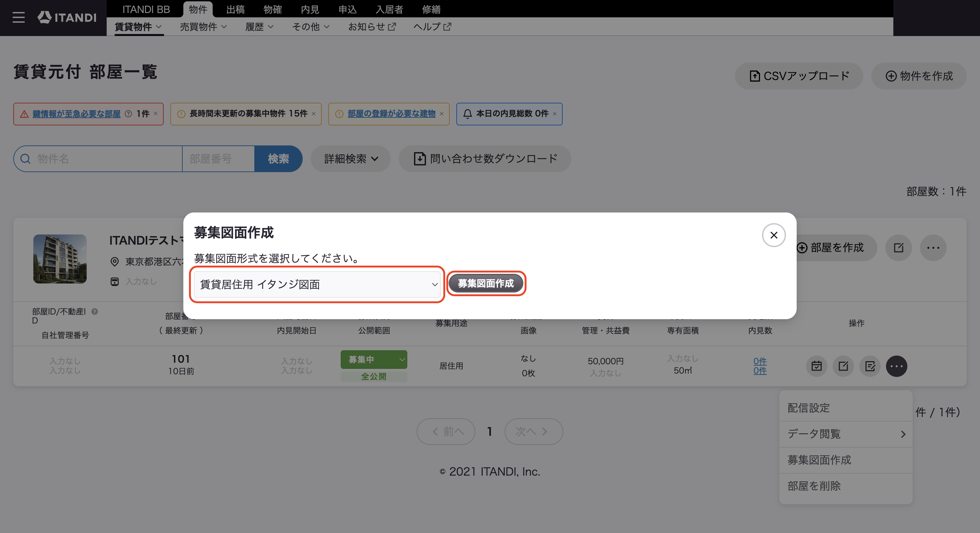Close the 募集図面作成 dialog
980x533 pixels.
[773, 235]
